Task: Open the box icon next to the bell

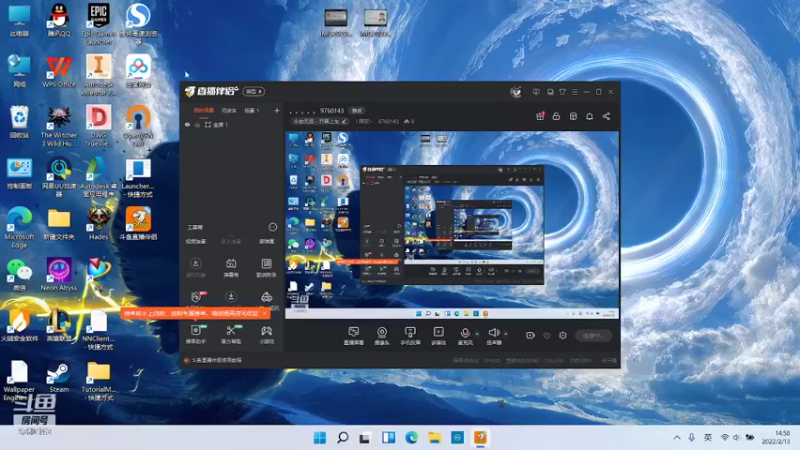Action: tap(573, 116)
